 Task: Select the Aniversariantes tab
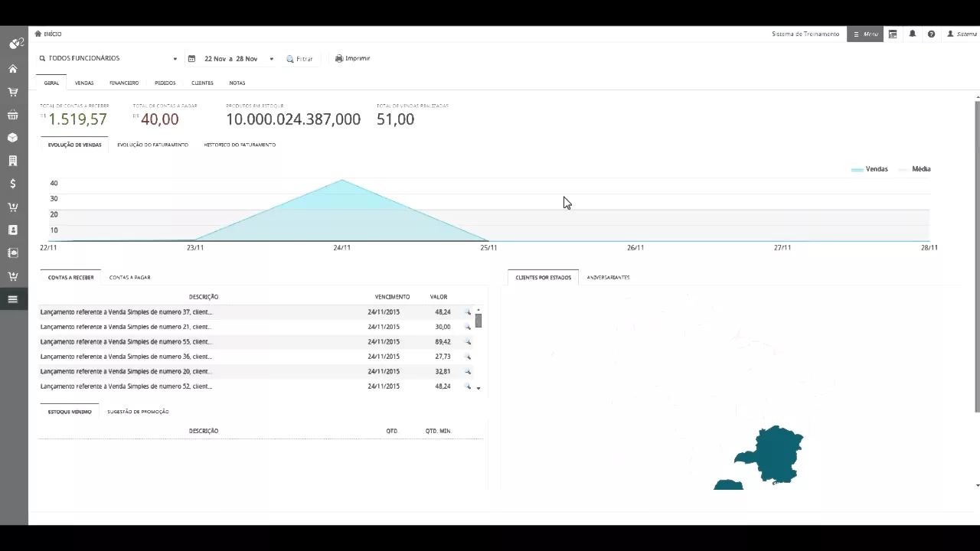pyautogui.click(x=608, y=277)
